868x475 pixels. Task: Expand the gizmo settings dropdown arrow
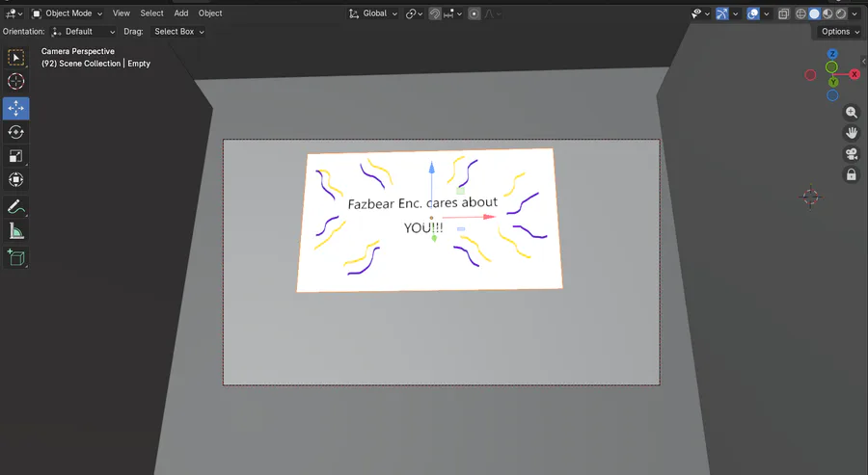[x=735, y=13]
